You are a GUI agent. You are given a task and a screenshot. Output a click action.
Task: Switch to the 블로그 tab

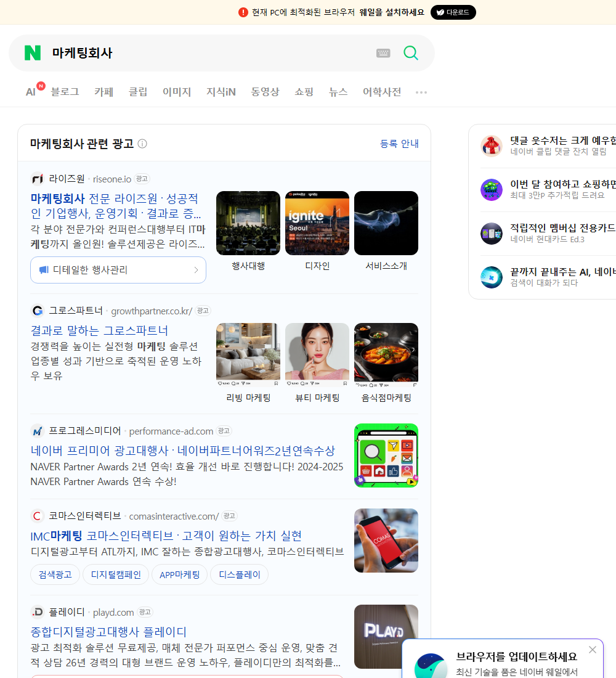click(65, 92)
